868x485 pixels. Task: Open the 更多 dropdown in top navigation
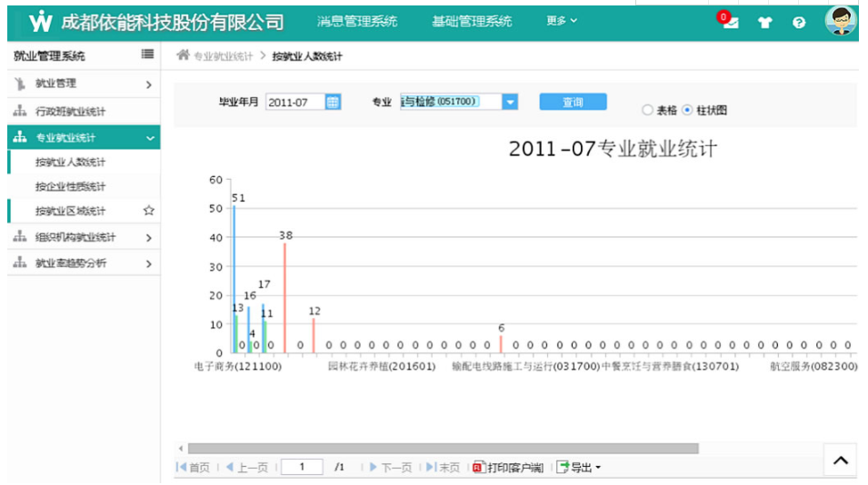pos(562,21)
